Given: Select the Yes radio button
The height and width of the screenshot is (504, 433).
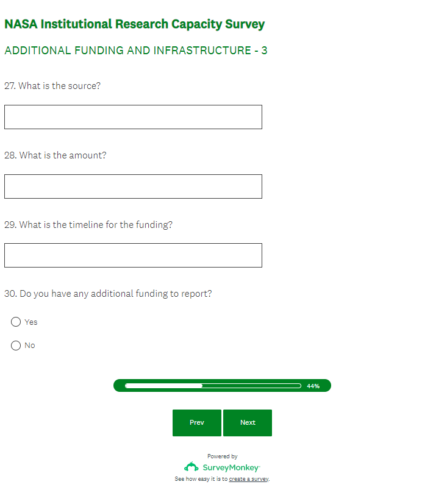Looking at the screenshot, I should click(x=16, y=322).
